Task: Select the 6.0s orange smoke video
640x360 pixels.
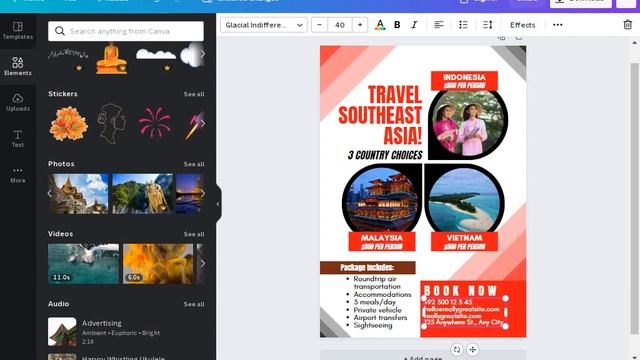Action: click(x=158, y=264)
